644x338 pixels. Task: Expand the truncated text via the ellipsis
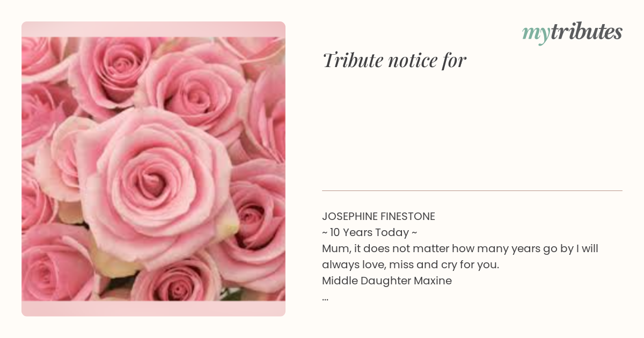click(x=325, y=298)
